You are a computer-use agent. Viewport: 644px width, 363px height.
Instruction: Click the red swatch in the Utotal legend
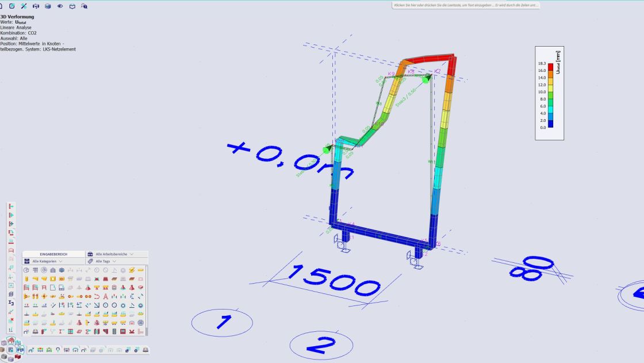(x=551, y=66)
